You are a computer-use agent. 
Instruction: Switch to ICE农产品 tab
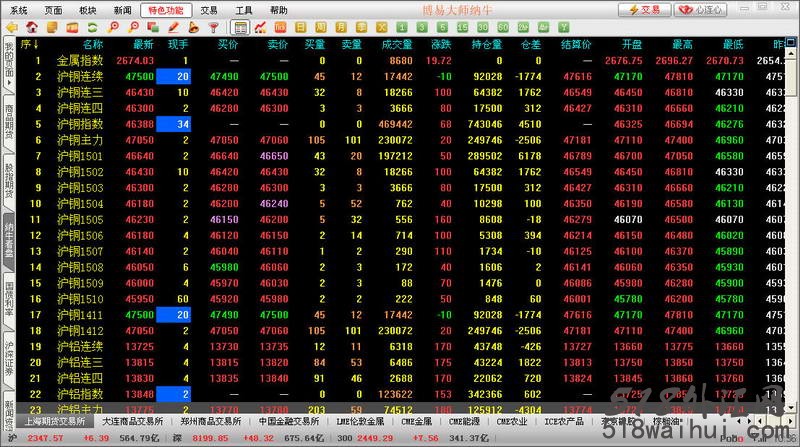tap(564, 421)
